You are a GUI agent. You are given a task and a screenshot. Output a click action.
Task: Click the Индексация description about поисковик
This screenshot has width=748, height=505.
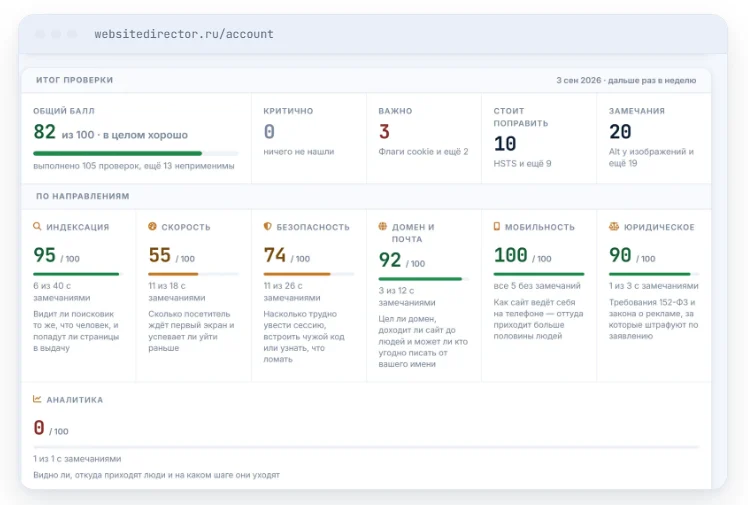(x=76, y=331)
